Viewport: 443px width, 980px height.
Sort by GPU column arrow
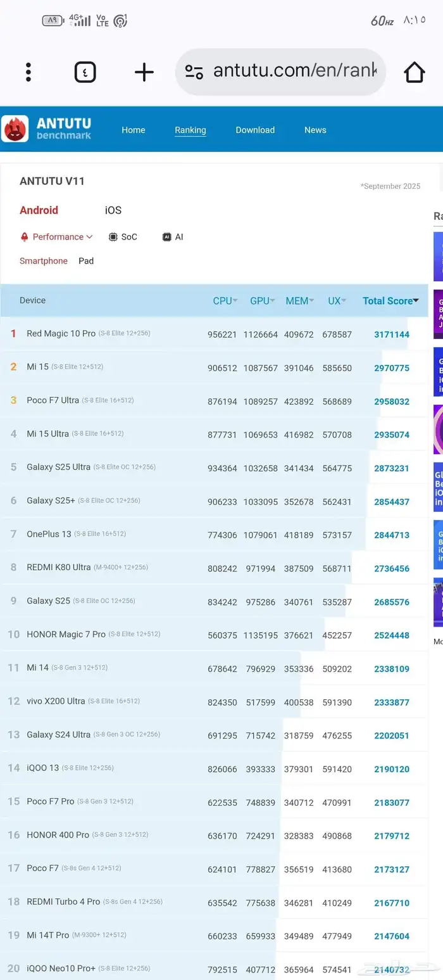272,301
